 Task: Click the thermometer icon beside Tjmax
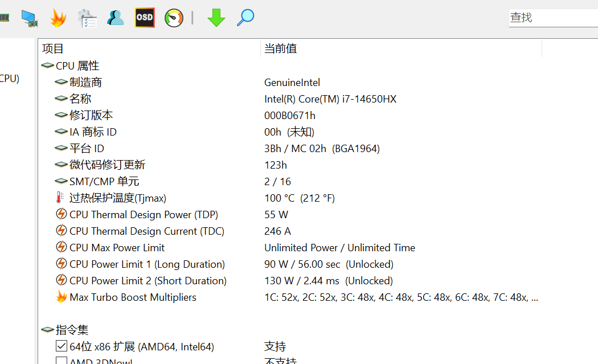coord(60,197)
